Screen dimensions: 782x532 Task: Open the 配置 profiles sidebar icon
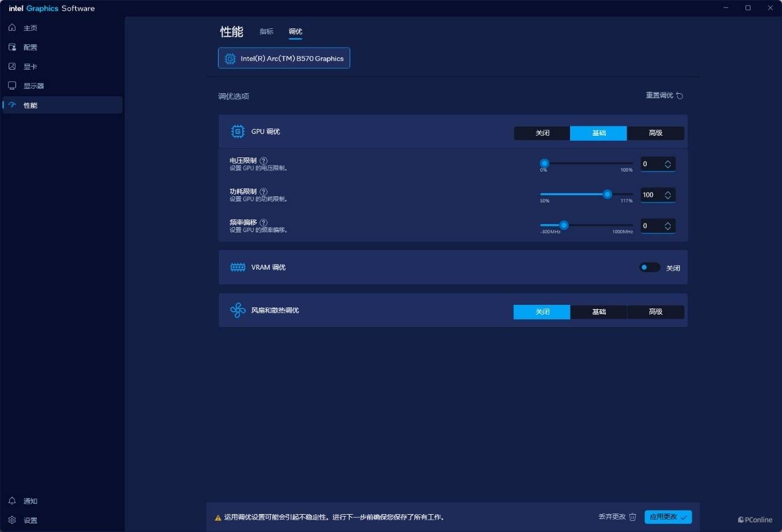click(x=12, y=47)
